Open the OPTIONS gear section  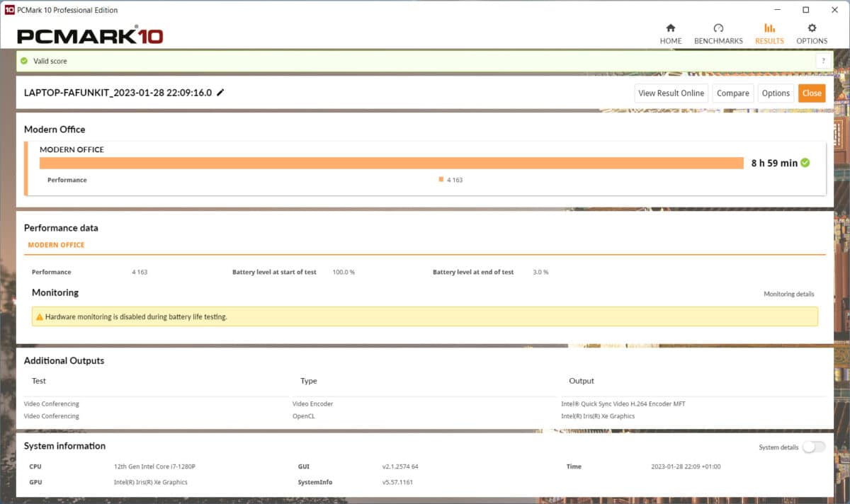click(812, 34)
